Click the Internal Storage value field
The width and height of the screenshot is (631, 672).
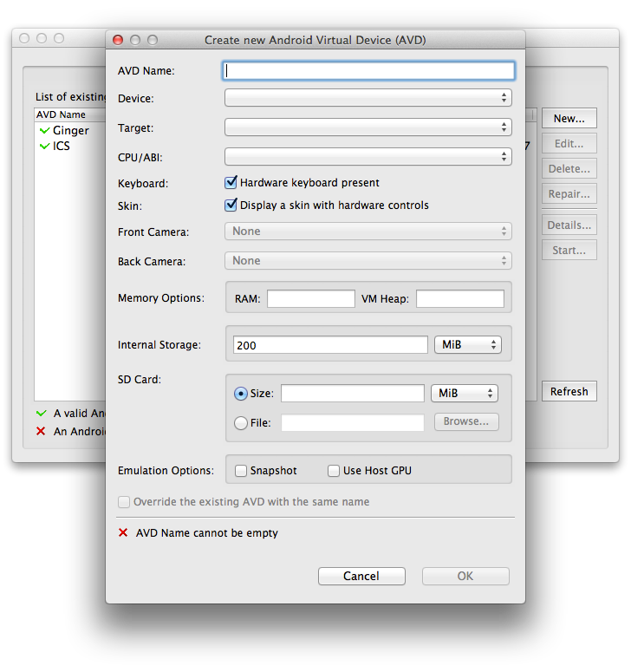(x=330, y=345)
